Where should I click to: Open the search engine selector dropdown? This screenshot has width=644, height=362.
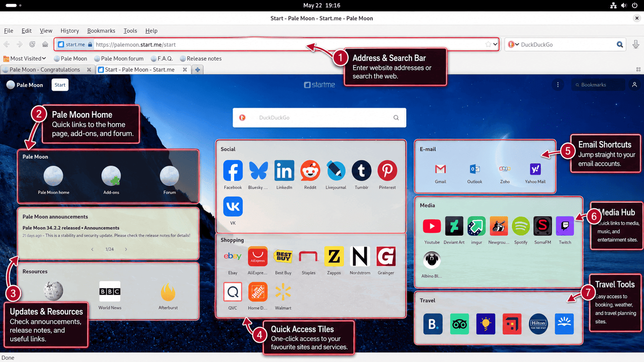tap(513, 44)
